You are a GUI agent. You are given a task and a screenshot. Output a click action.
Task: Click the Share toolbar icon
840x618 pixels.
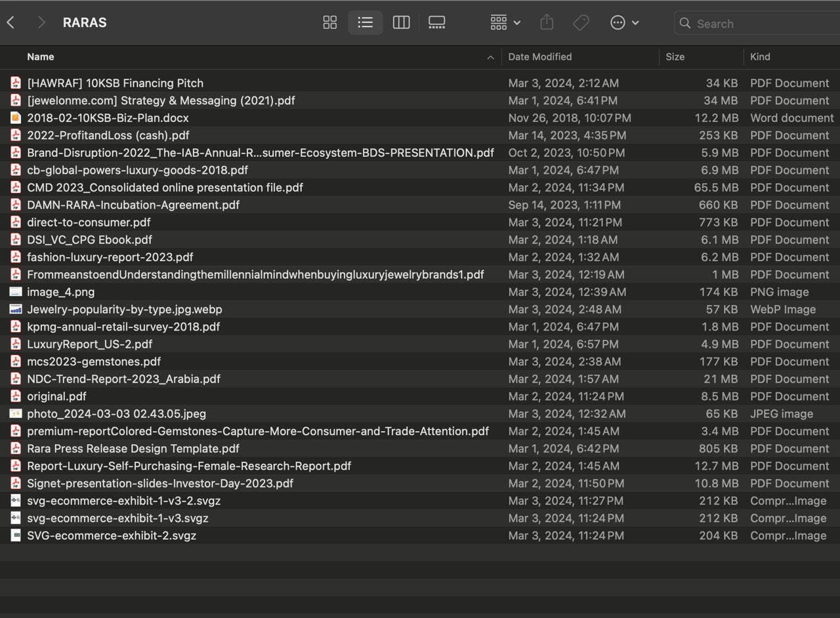[547, 23]
